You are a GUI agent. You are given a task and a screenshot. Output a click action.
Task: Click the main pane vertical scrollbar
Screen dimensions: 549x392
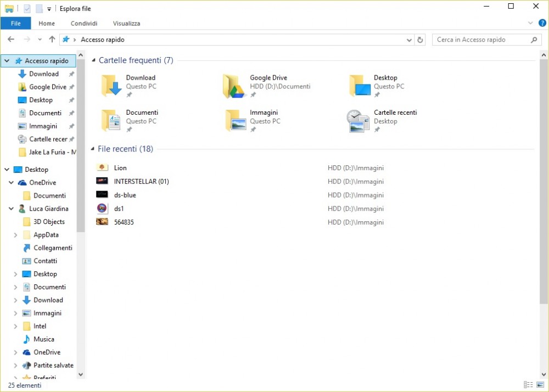544,181
